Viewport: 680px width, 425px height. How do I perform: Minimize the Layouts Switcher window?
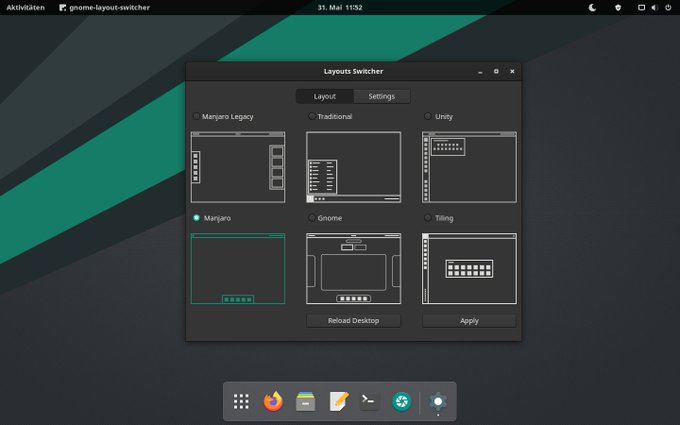[480, 72]
